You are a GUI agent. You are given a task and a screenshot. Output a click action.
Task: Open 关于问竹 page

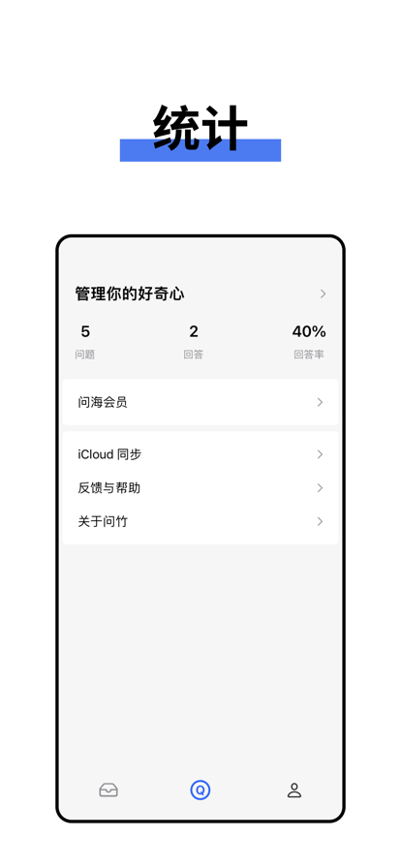[200, 521]
